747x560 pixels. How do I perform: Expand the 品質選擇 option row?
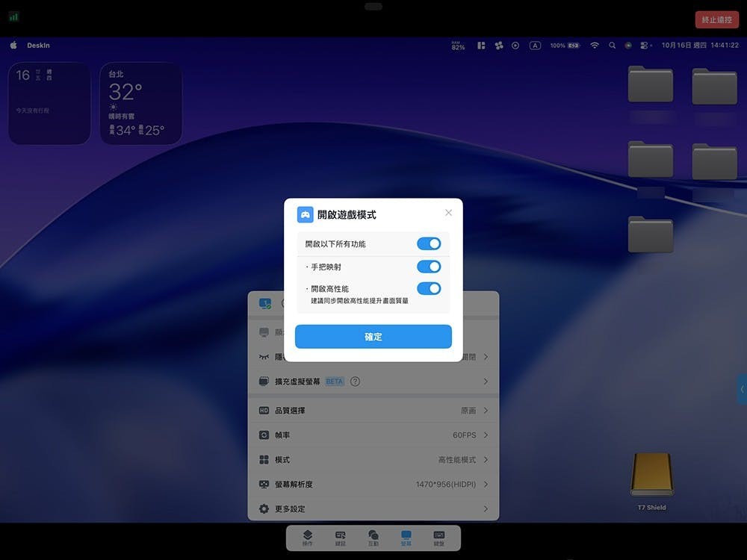[x=373, y=411]
